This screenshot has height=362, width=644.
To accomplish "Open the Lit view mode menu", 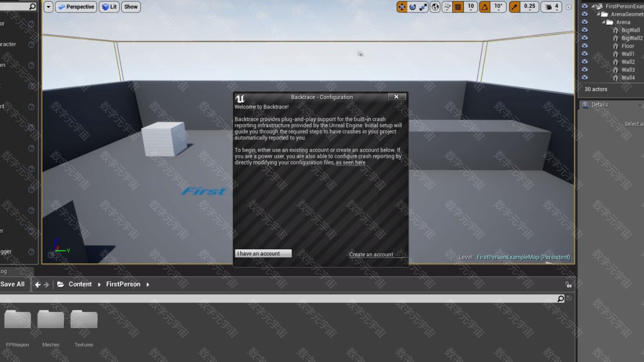I will pyautogui.click(x=109, y=7).
